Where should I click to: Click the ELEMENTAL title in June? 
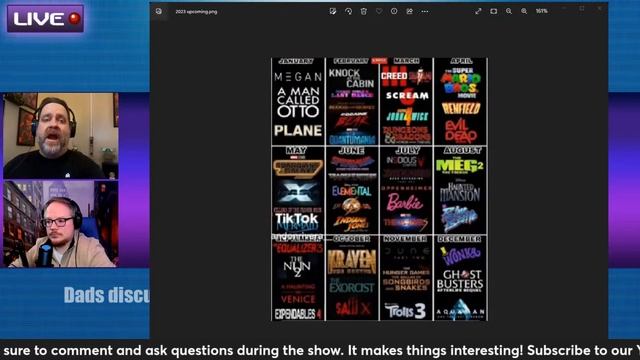[x=352, y=191]
